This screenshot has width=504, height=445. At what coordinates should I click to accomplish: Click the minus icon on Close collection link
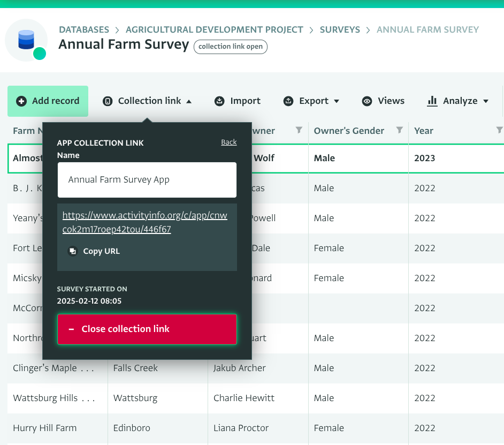[71, 329]
